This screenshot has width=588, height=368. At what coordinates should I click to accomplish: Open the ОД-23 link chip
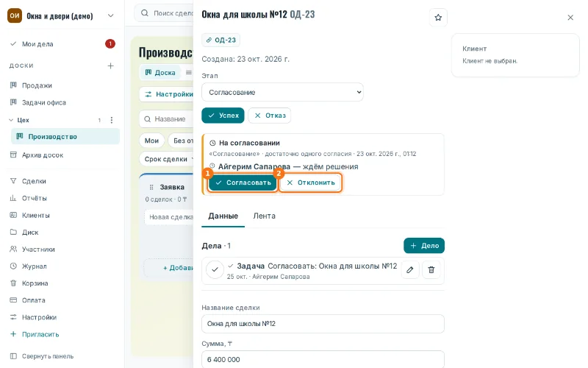point(221,40)
